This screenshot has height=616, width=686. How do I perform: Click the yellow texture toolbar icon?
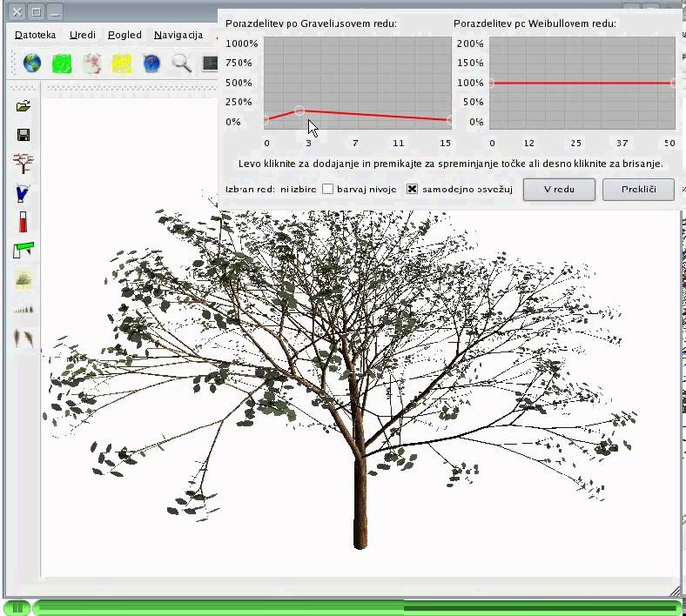[122, 64]
